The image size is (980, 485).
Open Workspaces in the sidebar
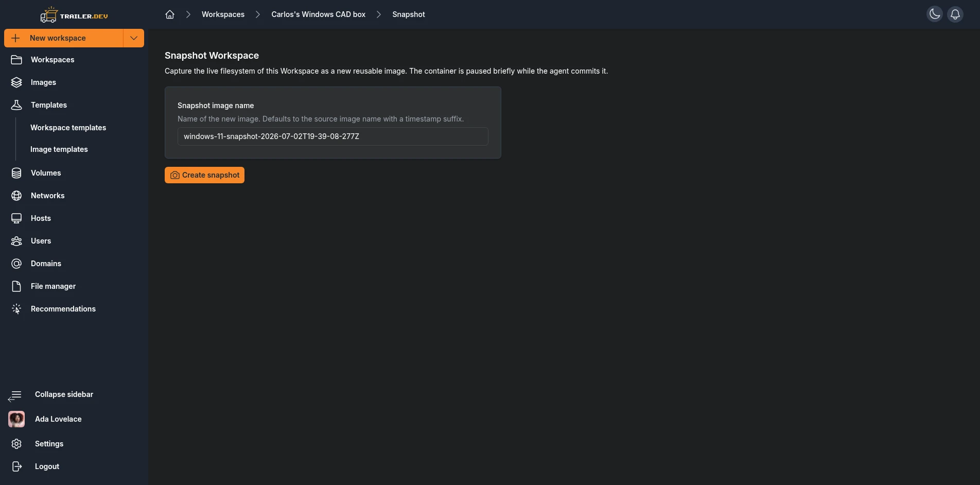pyautogui.click(x=52, y=60)
